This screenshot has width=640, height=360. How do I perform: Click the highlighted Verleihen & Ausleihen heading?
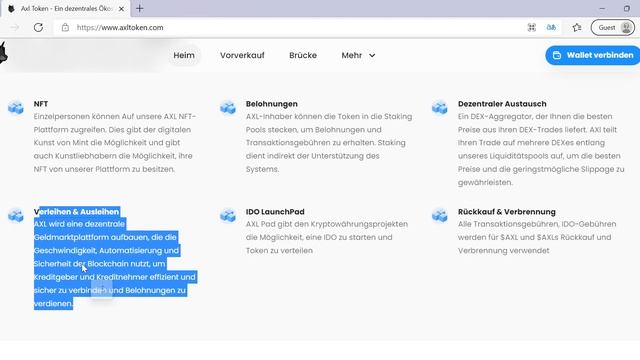(x=76, y=211)
